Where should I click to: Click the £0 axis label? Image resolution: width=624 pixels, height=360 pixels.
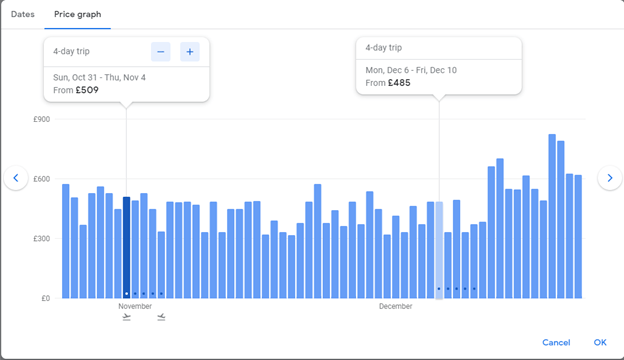tap(46, 298)
